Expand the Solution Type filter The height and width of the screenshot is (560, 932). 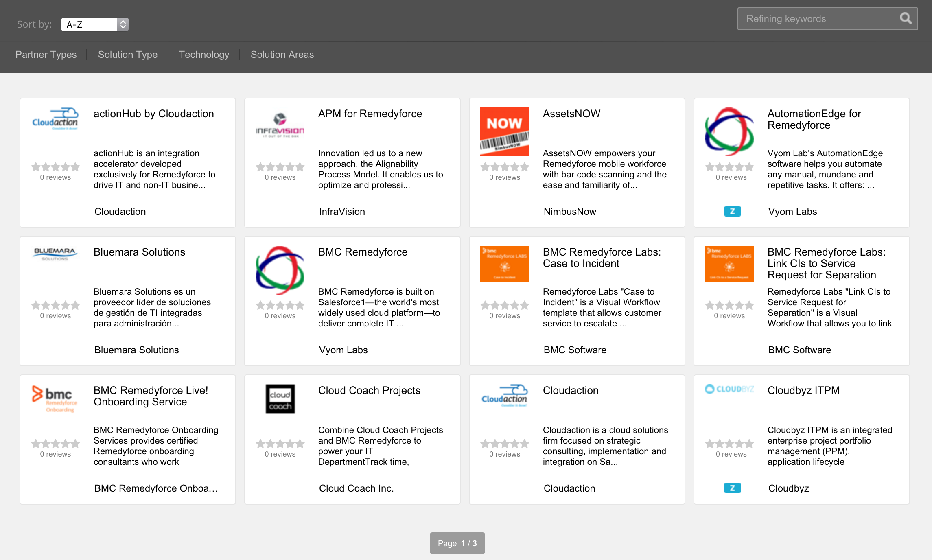[x=127, y=55]
